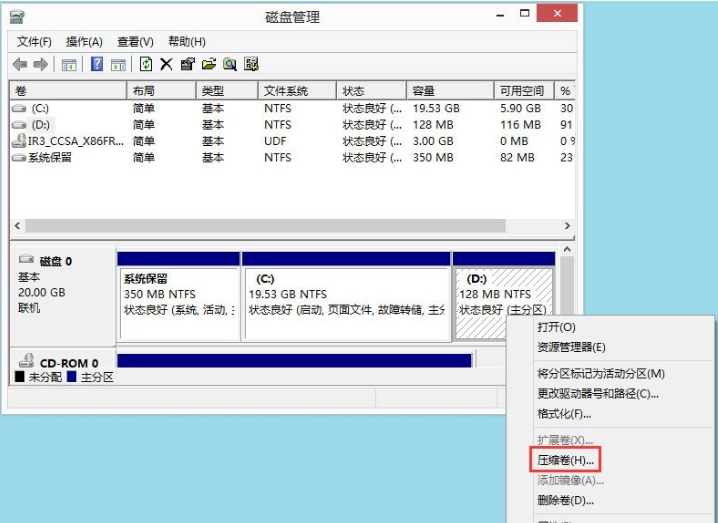
Task: Click the Back arrow toolbar icon
Action: pyautogui.click(x=19, y=64)
